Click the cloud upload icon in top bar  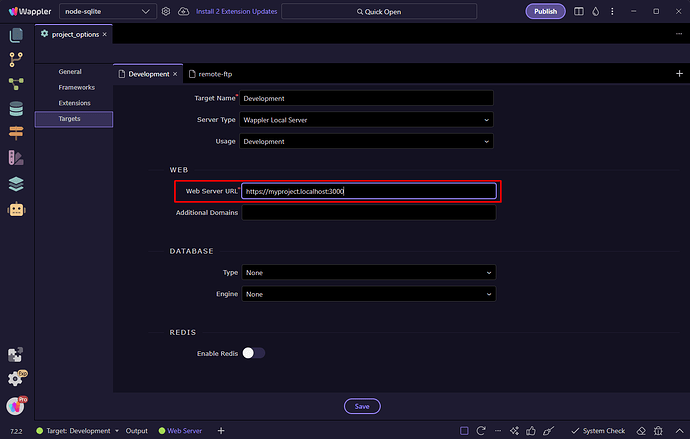tap(183, 12)
